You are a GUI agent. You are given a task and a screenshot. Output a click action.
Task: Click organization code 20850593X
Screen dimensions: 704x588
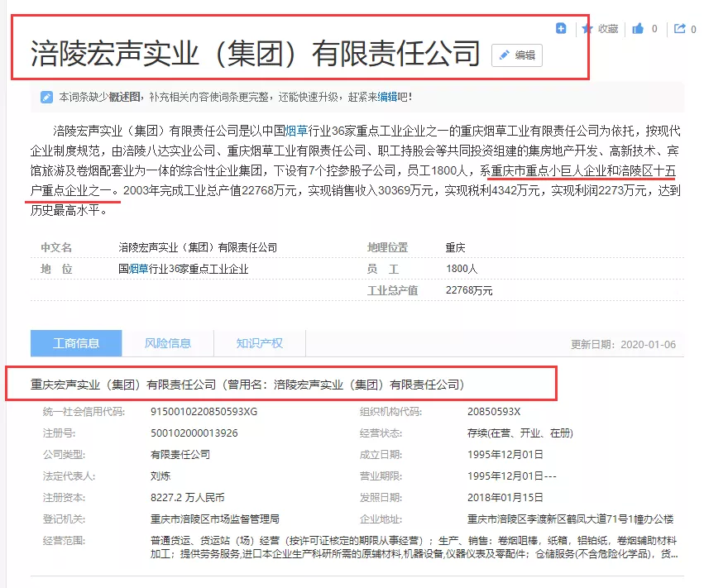[x=494, y=412]
